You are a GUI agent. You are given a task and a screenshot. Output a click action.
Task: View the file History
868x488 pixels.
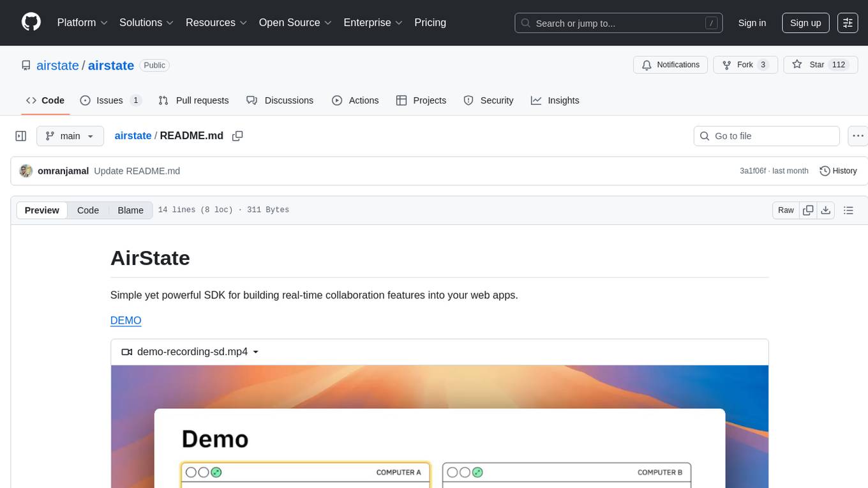tap(838, 171)
